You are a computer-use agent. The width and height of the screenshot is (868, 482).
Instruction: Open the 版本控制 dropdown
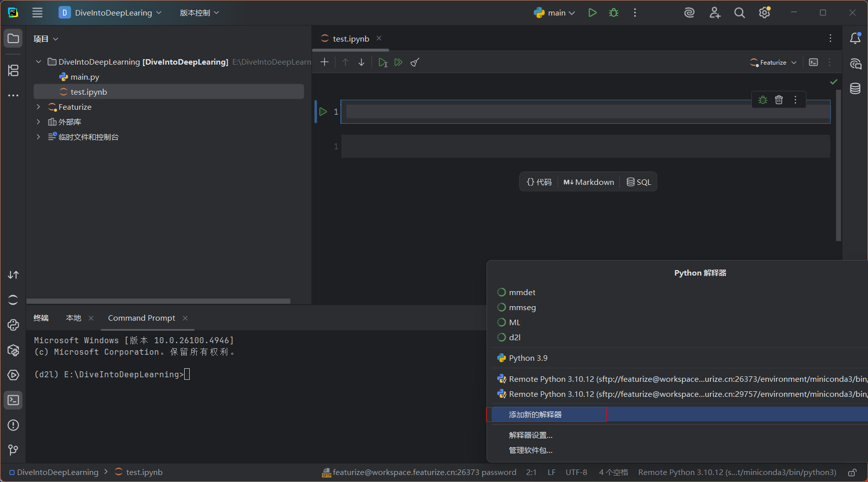pos(200,13)
